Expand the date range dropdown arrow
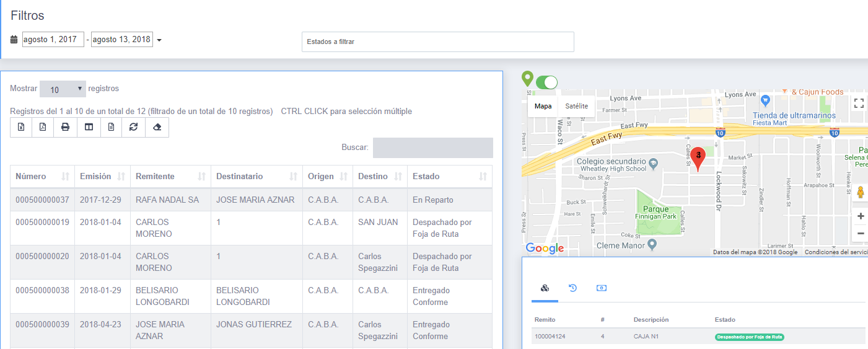868x349 pixels. point(159,40)
